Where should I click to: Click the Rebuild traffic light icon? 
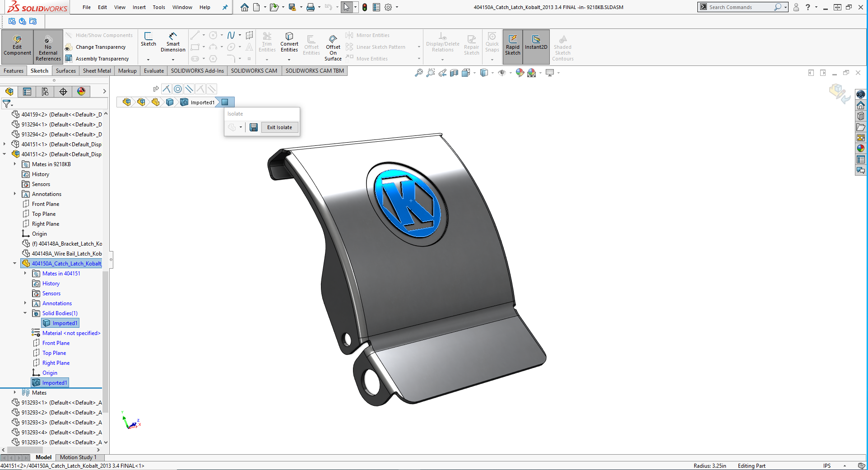tap(365, 7)
